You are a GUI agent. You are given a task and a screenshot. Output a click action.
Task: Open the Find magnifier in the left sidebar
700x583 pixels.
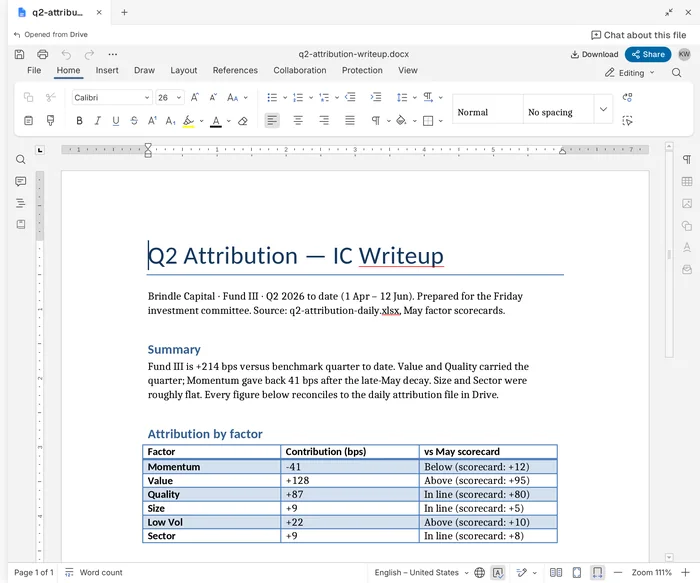pyautogui.click(x=21, y=160)
